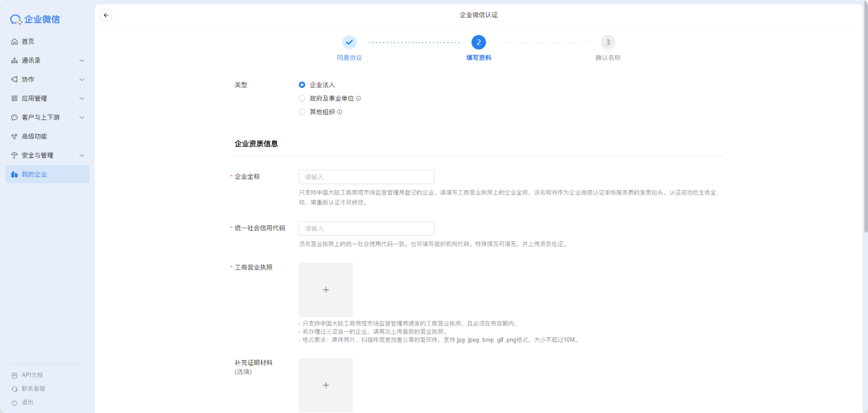The height and width of the screenshot is (413, 868).
Task: Click the info icon beside 政府及事业单位
Action: [359, 98]
